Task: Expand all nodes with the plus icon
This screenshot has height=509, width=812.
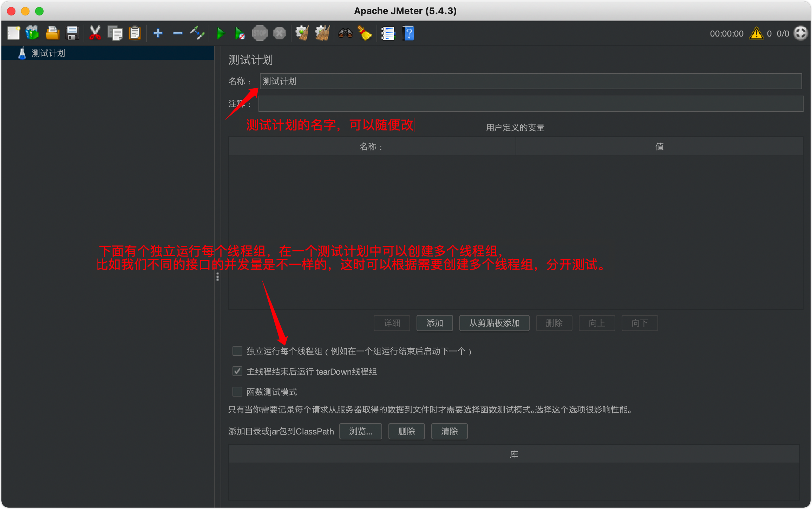Action: coord(158,33)
